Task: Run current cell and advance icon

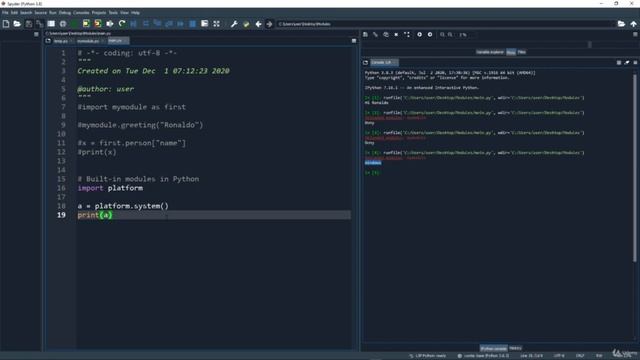Action: 98,24
